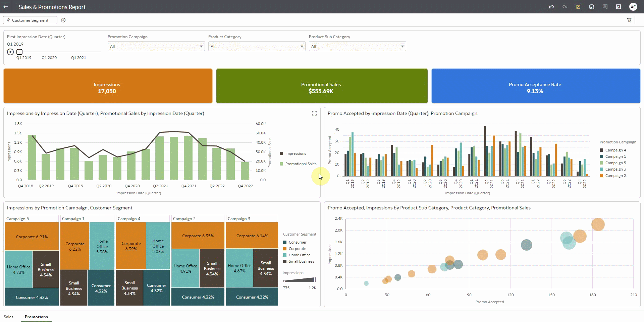
Task: Toggle Corporate in Customer Segment legend
Action: 297,249
